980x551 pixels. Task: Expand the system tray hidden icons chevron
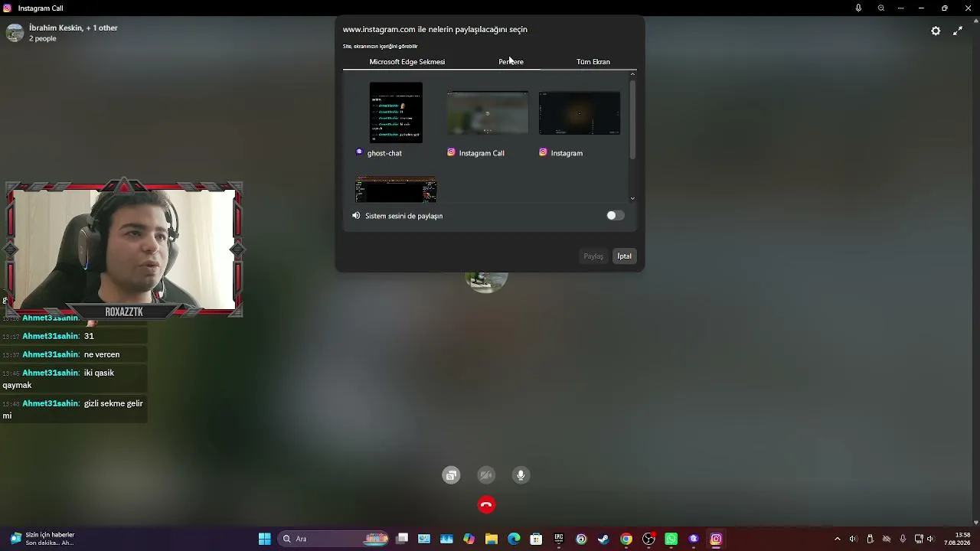coord(837,539)
